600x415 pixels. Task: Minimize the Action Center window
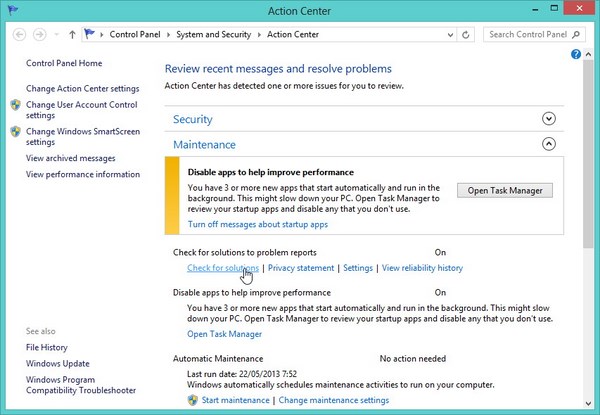click(535, 10)
